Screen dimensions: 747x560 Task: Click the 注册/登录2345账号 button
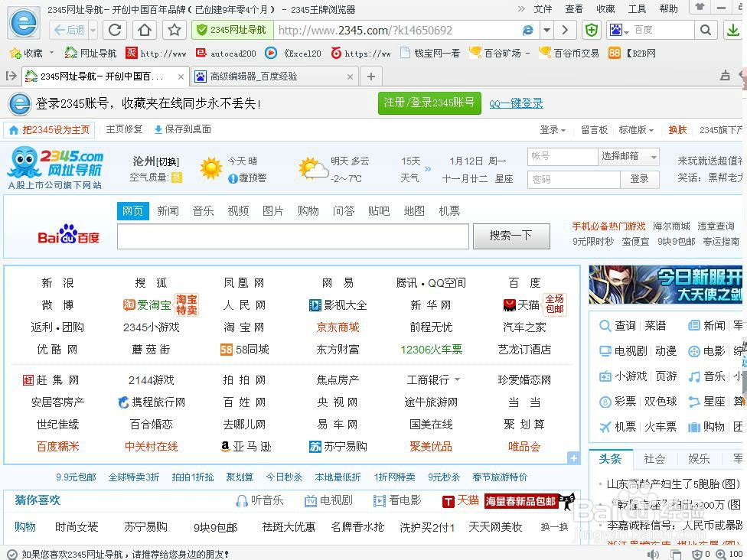pos(429,103)
